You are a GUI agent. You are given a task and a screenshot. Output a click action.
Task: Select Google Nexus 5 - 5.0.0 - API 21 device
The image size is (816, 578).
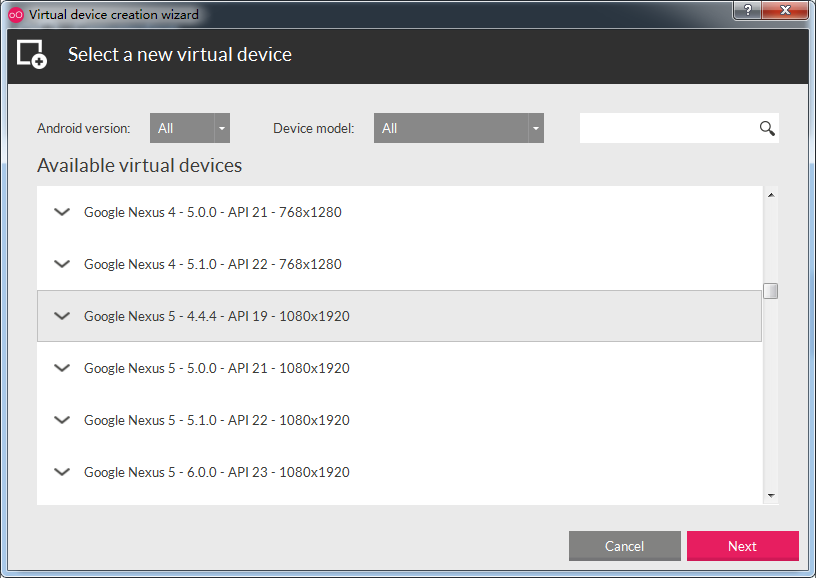(x=399, y=368)
